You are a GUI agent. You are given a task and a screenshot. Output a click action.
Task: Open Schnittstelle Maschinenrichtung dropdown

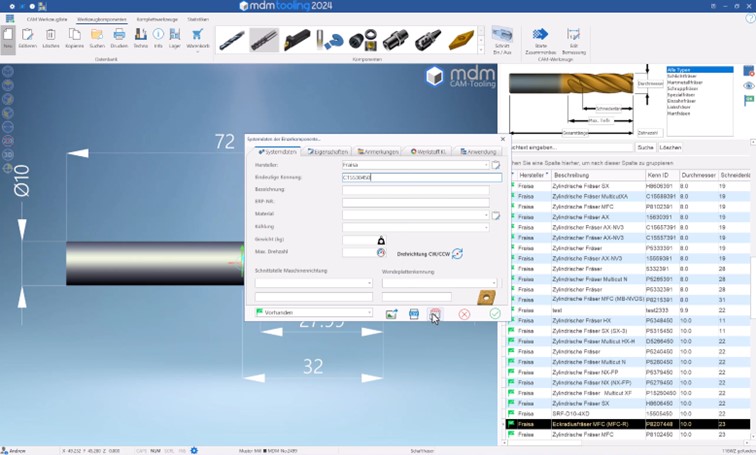[369, 283]
